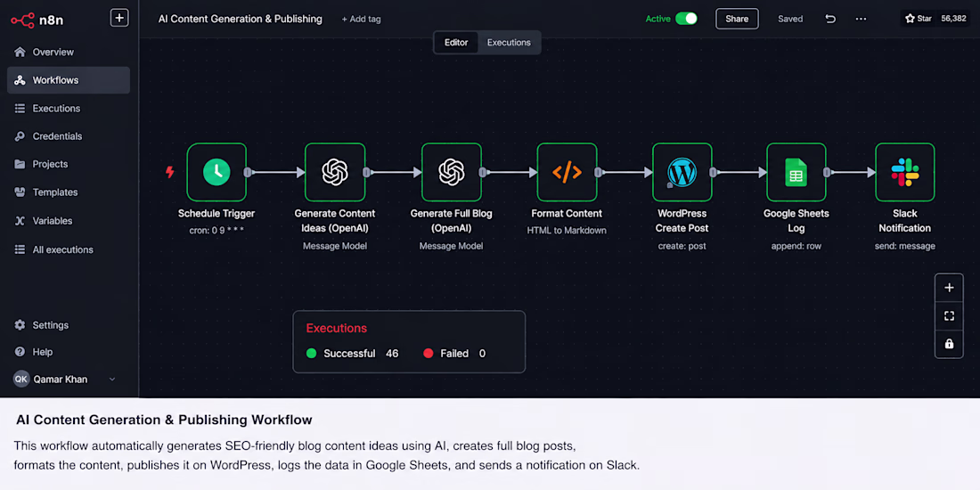Click the Successful 46 executions count

click(353, 354)
